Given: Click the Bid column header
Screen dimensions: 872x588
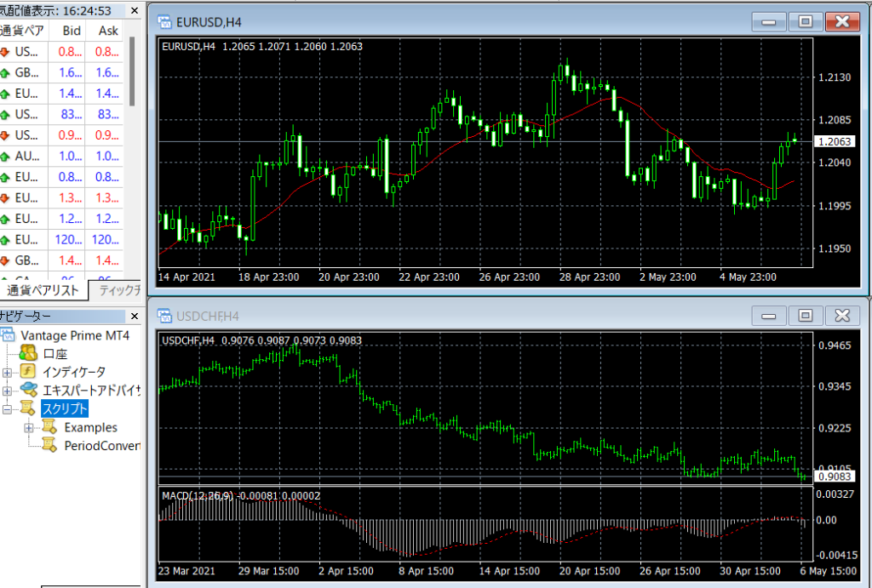Looking at the screenshot, I should tap(72, 30).
